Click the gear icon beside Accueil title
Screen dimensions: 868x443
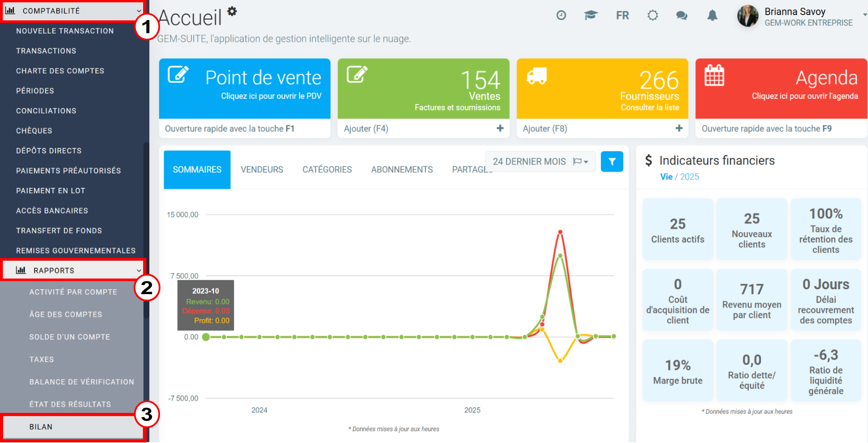coord(232,12)
